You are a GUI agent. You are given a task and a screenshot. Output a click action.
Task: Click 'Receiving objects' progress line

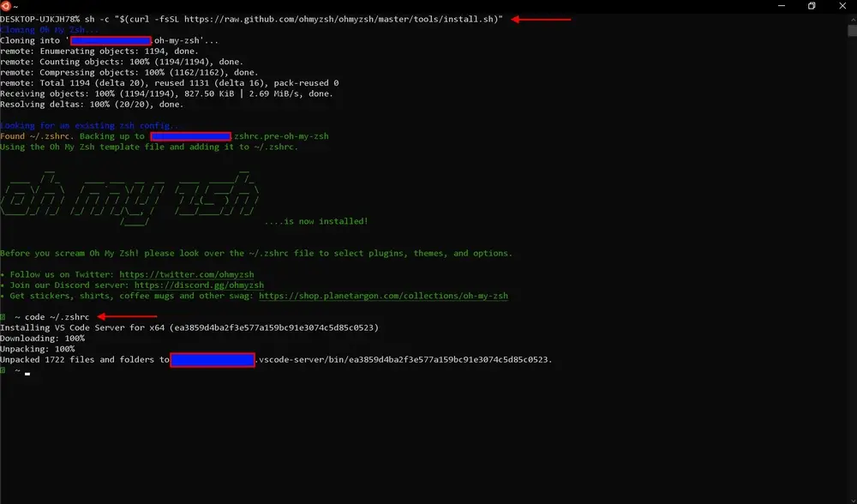[x=167, y=93]
